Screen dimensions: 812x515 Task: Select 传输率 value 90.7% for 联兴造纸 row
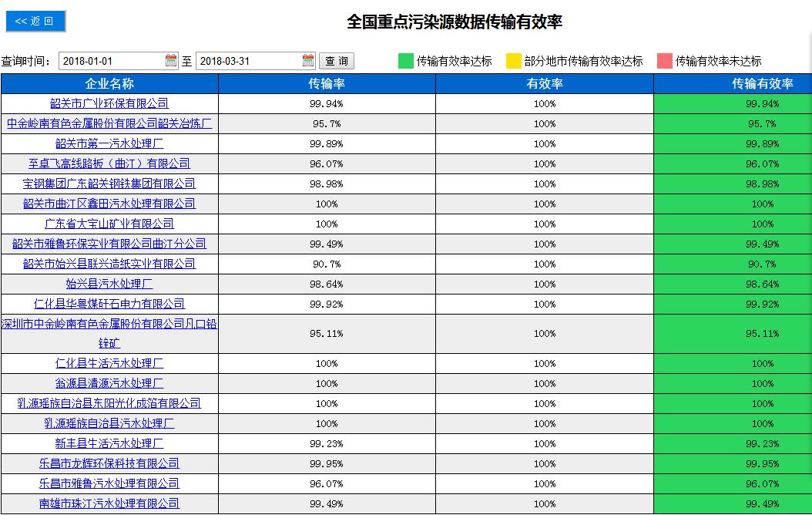(x=327, y=264)
